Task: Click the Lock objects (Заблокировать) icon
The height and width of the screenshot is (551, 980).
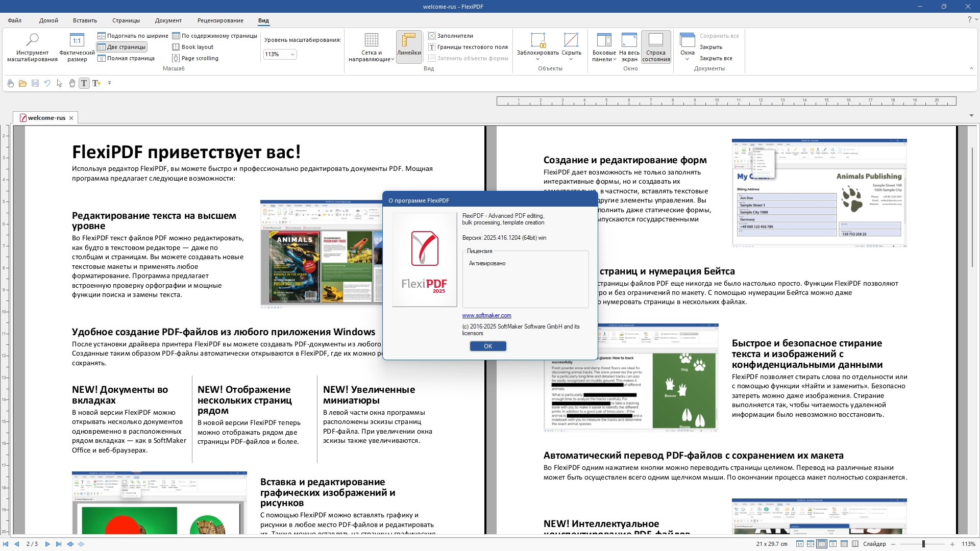Action: coord(537,42)
